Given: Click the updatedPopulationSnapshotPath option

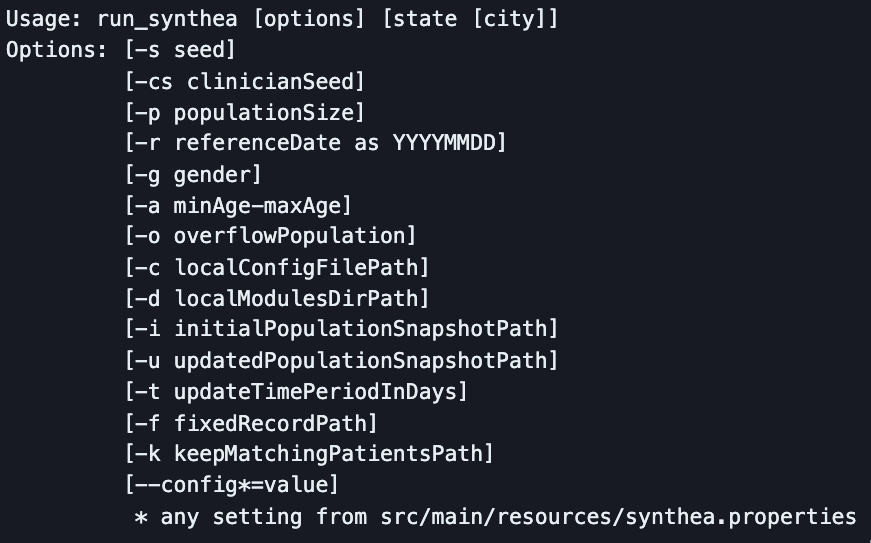Looking at the screenshot, I should coord(360,361).
